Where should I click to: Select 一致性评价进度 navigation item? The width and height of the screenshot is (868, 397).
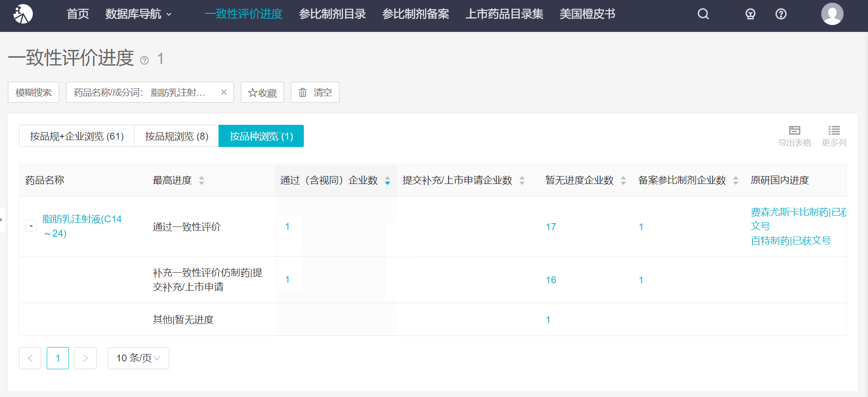[x=244, y=14]
